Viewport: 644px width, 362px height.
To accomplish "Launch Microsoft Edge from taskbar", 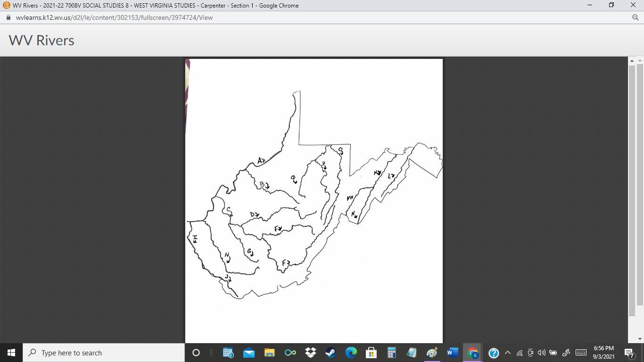I will coord(351,353).
